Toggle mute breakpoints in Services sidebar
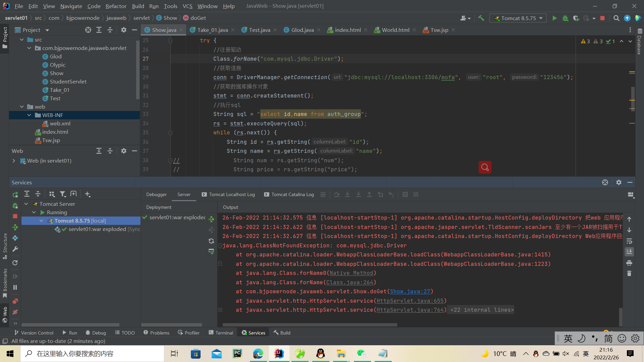Screen dimensions: 644x362 (x=15, y=312)
